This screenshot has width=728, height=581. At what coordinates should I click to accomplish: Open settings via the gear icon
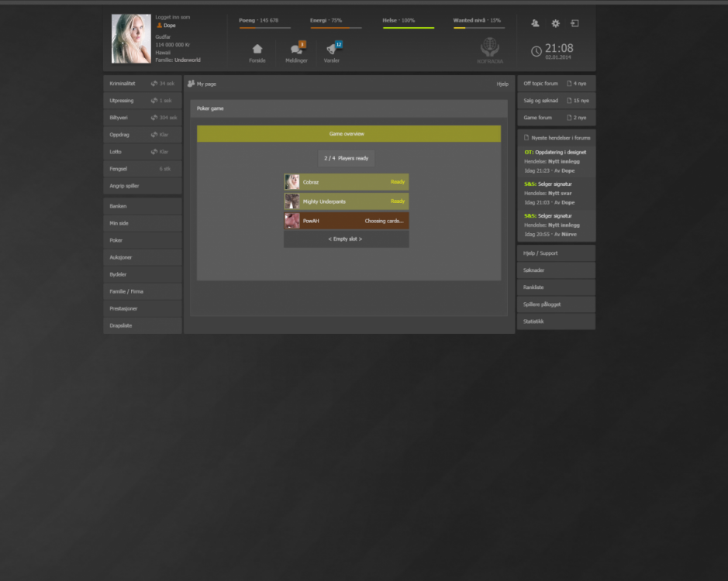555,24
